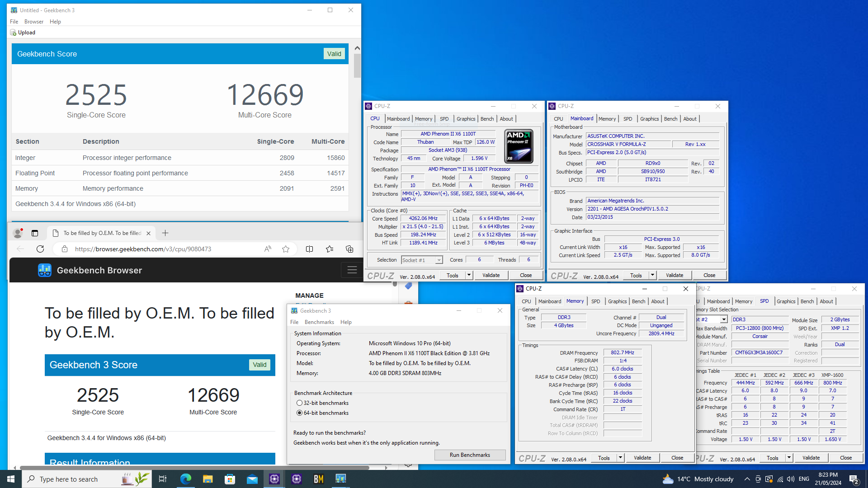The width and height of the screenshot is (868, 488).
Task: Switch to About tab in SPD CPU-Z window
Action: tap(826, 301)
